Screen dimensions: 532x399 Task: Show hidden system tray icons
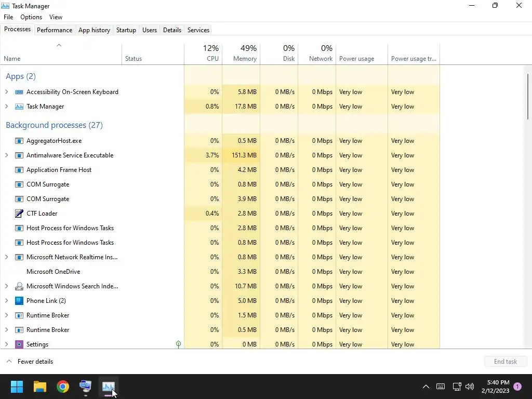click(x=426, y=387)
